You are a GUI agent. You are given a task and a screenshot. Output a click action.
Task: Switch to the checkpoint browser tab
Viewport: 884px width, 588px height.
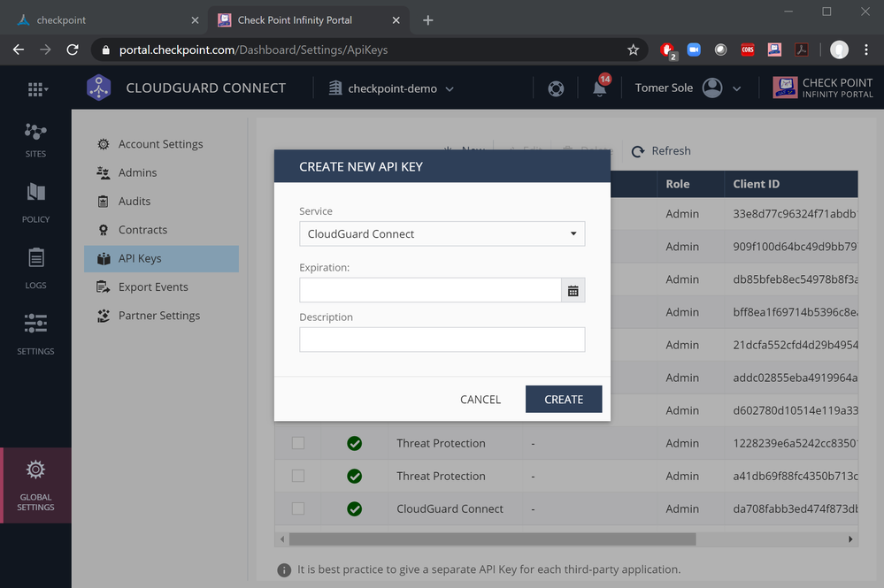click(x=106, y=20)
